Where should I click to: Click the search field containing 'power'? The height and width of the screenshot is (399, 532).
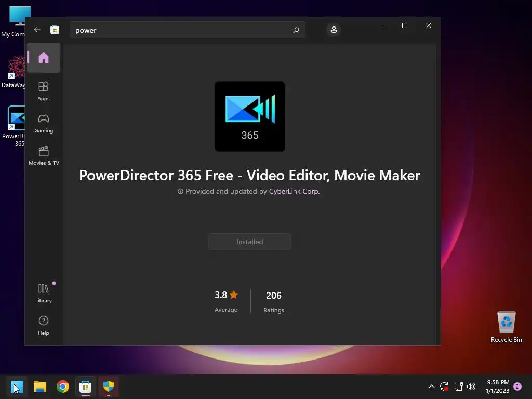187,30
